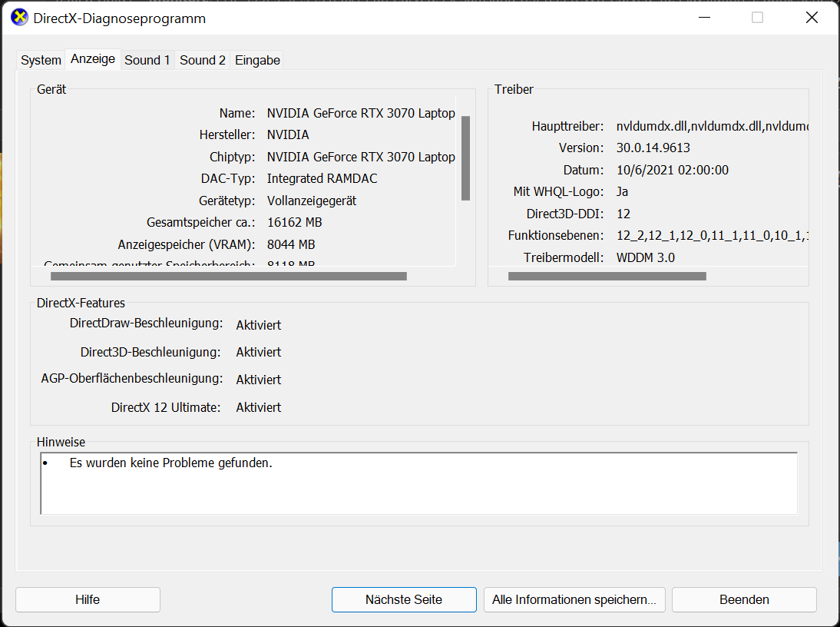Click the Treibermodell value WDDM 3.0

646,257
